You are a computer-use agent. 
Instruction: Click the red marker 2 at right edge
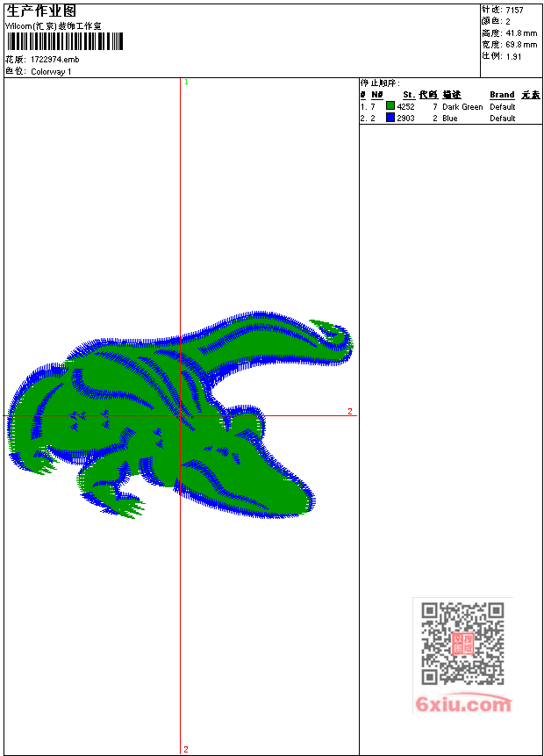point(349,411)
